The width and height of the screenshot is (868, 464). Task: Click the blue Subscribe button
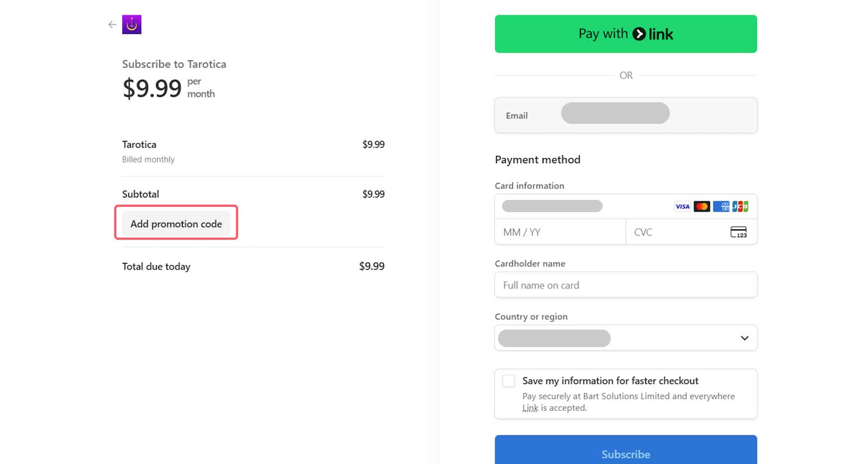click(625, 453)
